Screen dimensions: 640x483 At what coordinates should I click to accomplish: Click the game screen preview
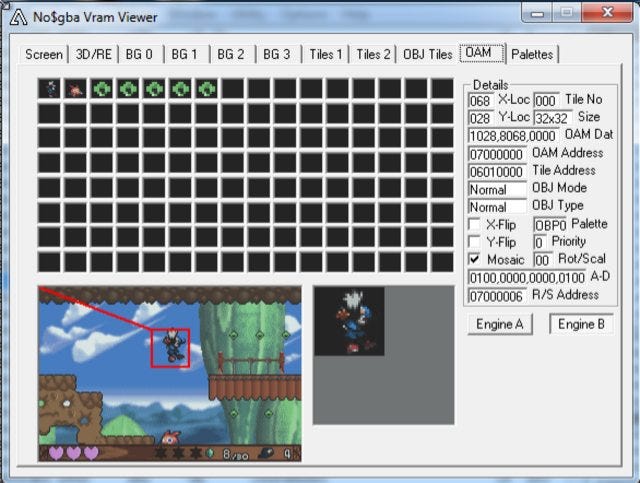tap(170, 374)
